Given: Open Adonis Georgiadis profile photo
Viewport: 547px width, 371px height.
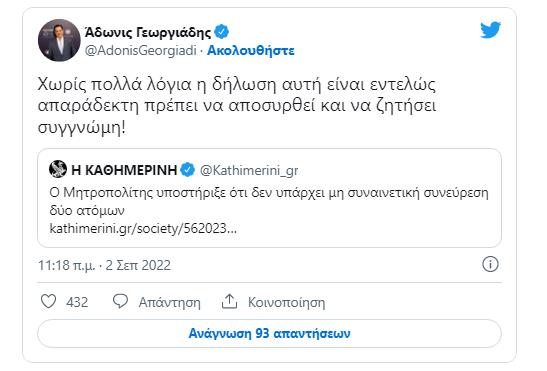Looking at the screenshot, I should click(x=59, y=40).
